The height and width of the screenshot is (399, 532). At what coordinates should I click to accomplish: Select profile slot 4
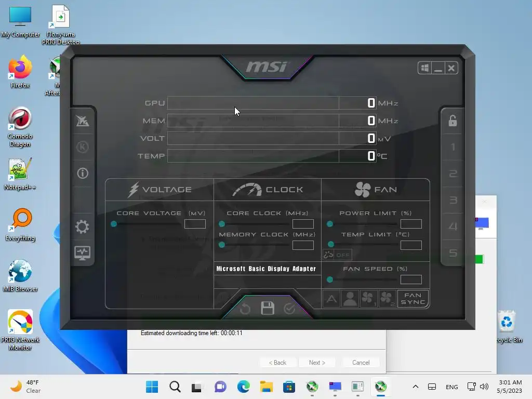[453, 227]
